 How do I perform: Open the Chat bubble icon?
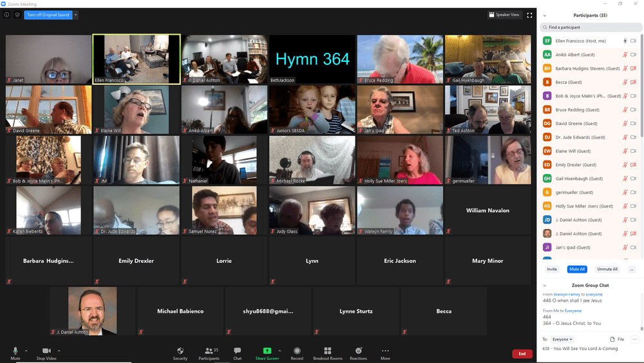click(238, 351)
